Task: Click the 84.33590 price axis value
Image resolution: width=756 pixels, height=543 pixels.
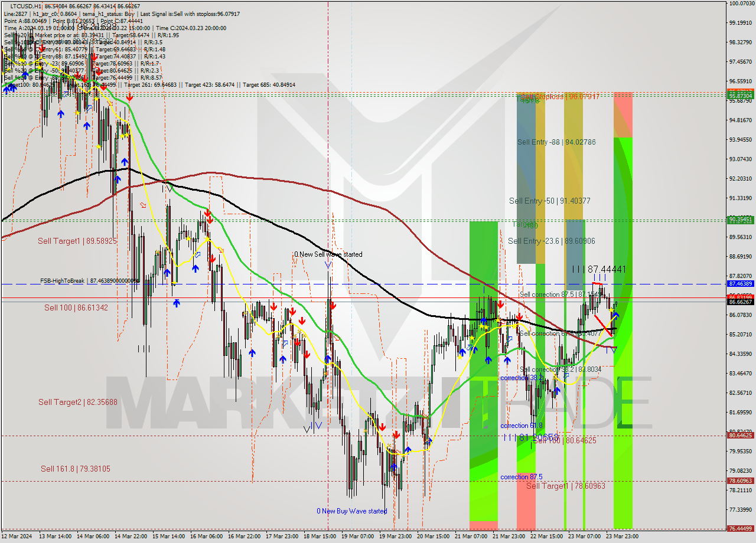Action: coord(741,354)
